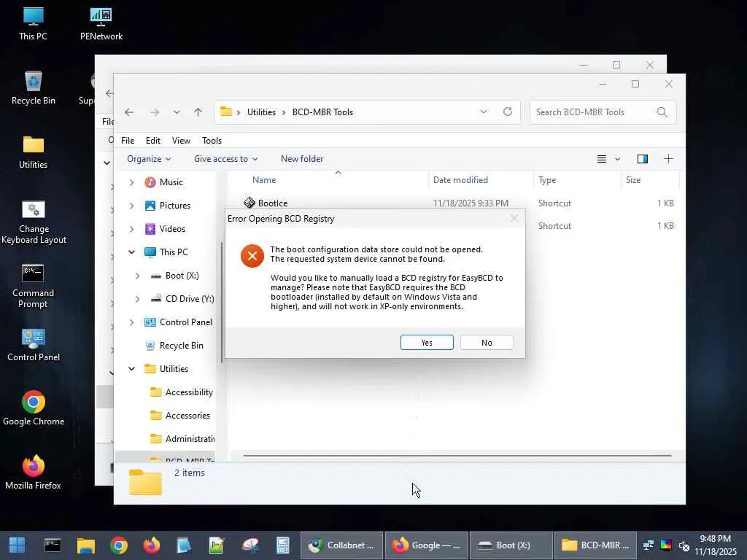
Task: Open the View menu
Action: point(181,141)
